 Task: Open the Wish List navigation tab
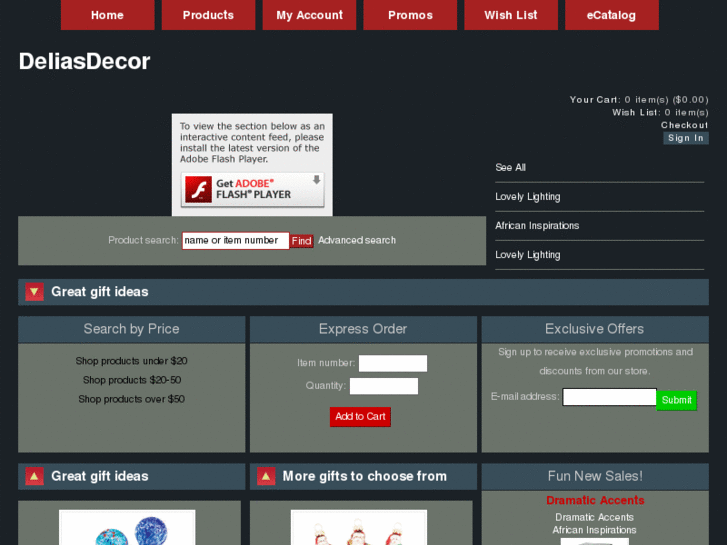point(511,15)
